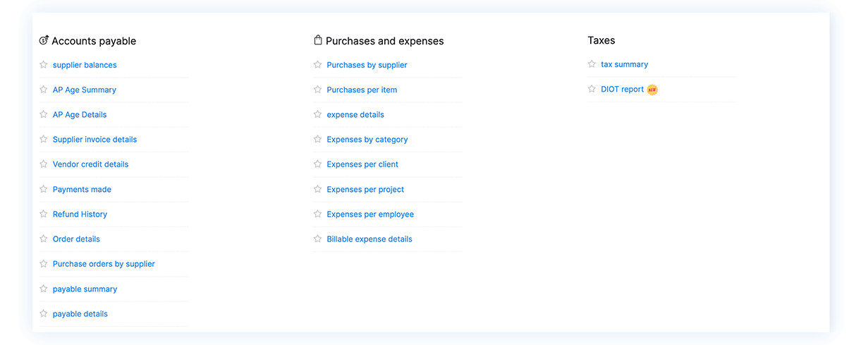Click the Purchases and expenses bag icon
The height and width of the screenshot is (345, 868).
click(x=318, y=40)
